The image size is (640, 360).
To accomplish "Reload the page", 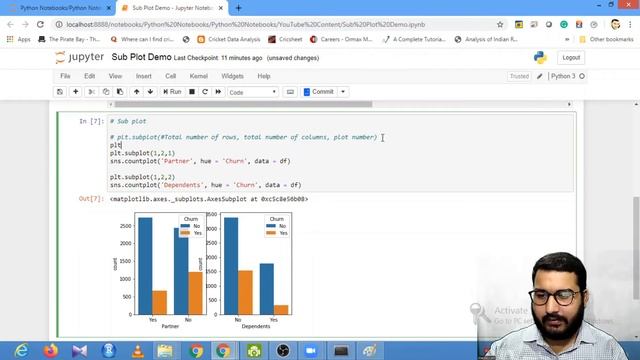I will pos(40,24).
